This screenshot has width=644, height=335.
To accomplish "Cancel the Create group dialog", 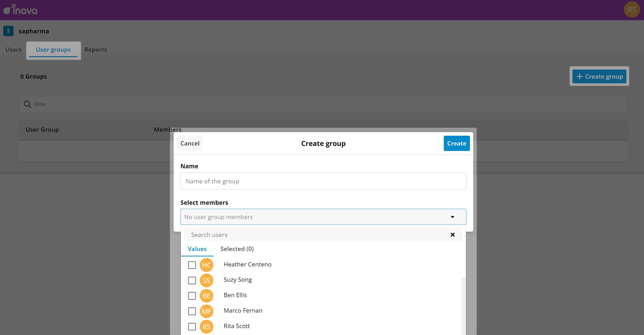I will [190, 143].
